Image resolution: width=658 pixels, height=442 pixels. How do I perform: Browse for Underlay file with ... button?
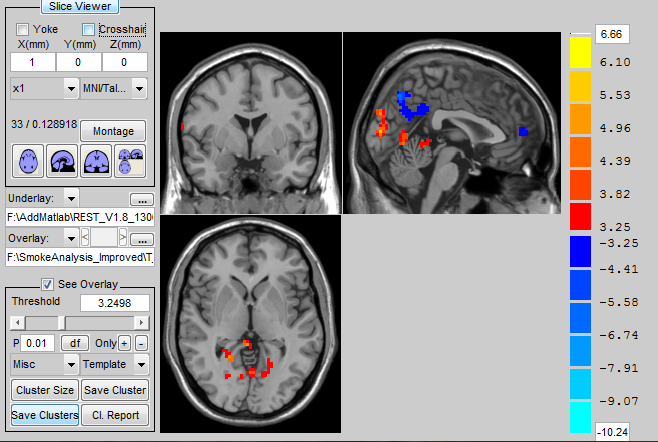(x=142, y=200)
